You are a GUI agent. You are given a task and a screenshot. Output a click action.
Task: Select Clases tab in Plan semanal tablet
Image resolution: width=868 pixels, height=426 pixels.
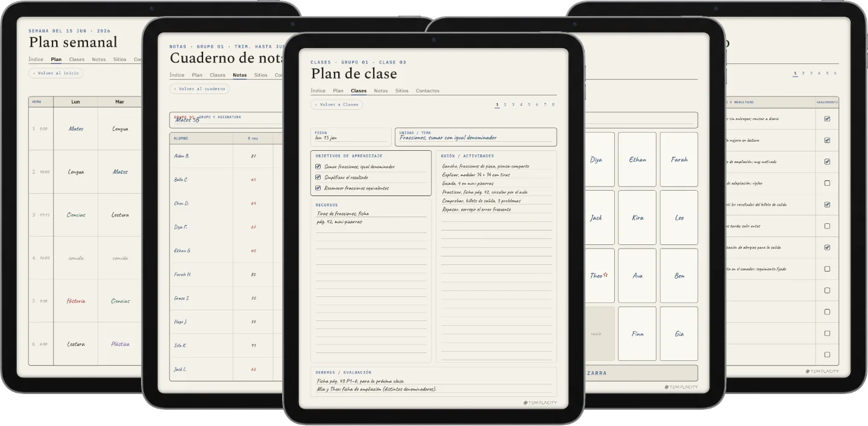coord(77,59)
